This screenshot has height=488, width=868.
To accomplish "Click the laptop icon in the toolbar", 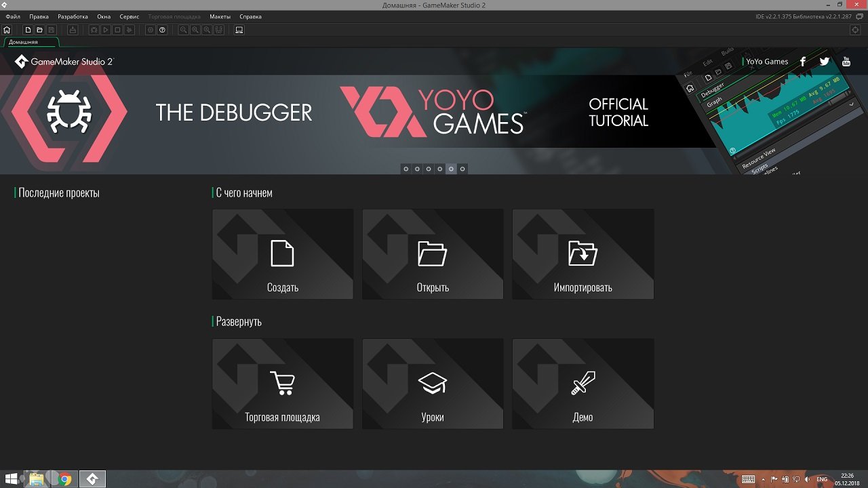I will click(x=239, y=30).
